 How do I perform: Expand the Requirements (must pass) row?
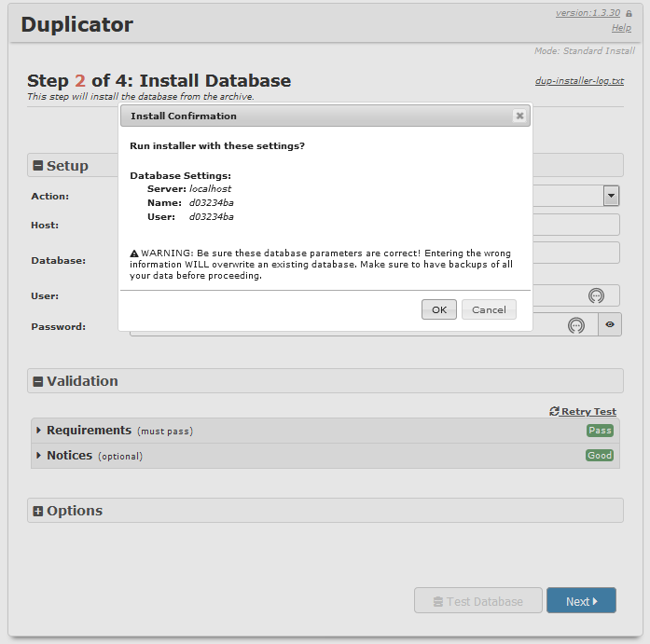point(325,431)
